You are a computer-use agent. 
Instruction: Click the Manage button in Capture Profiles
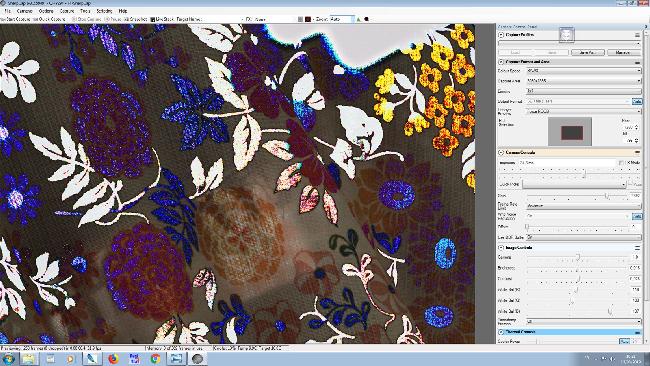(623, 53)
